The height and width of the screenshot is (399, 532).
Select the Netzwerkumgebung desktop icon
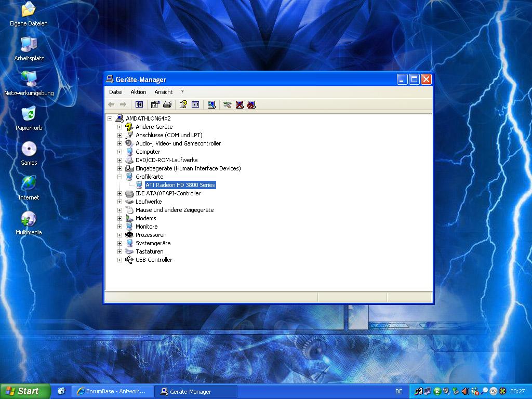[29, 84]
